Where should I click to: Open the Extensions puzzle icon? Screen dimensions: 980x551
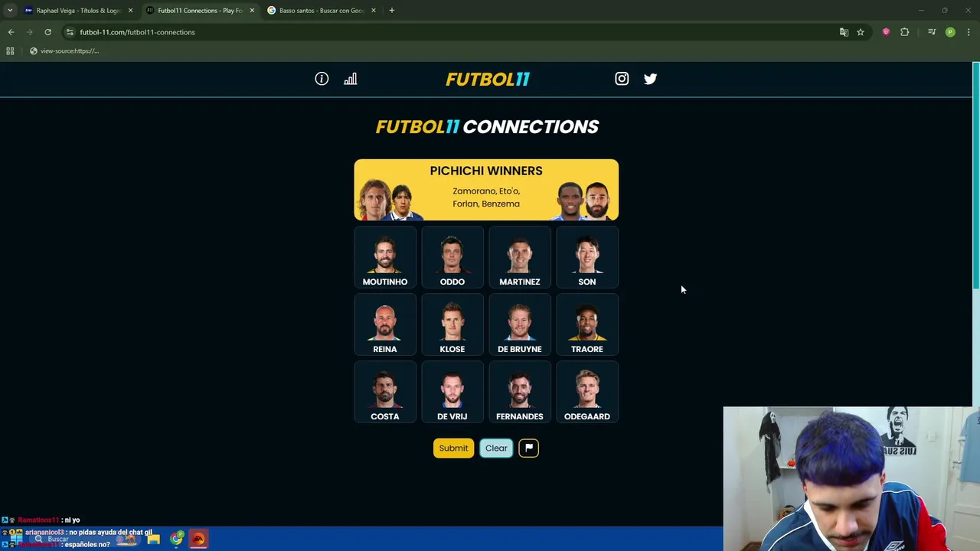click(904, 32)
